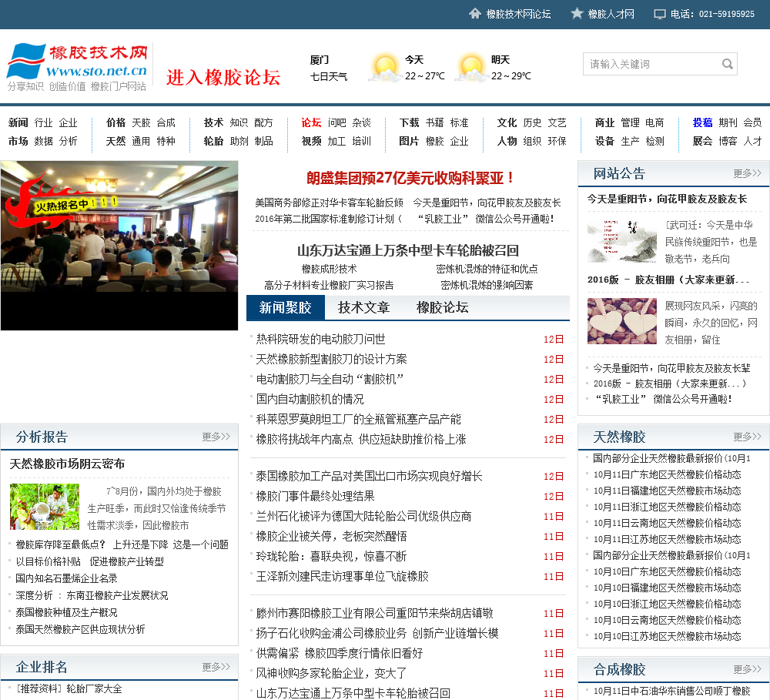Open 10月10日云南地区天然橡胶价格动态
This screenshot has height=700, width=770.
[x=668, y=621]
